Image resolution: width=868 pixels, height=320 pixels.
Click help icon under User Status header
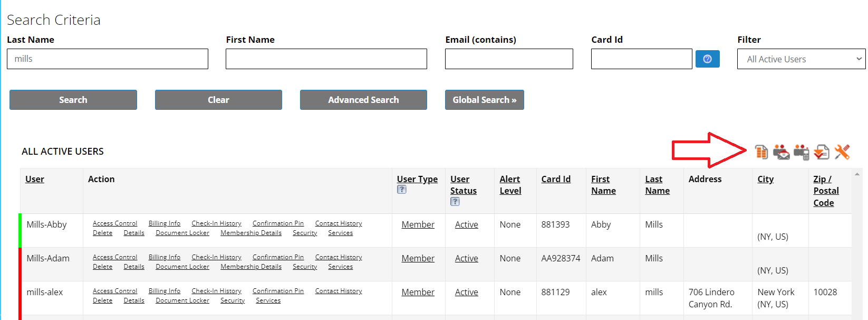pos(455,201)
